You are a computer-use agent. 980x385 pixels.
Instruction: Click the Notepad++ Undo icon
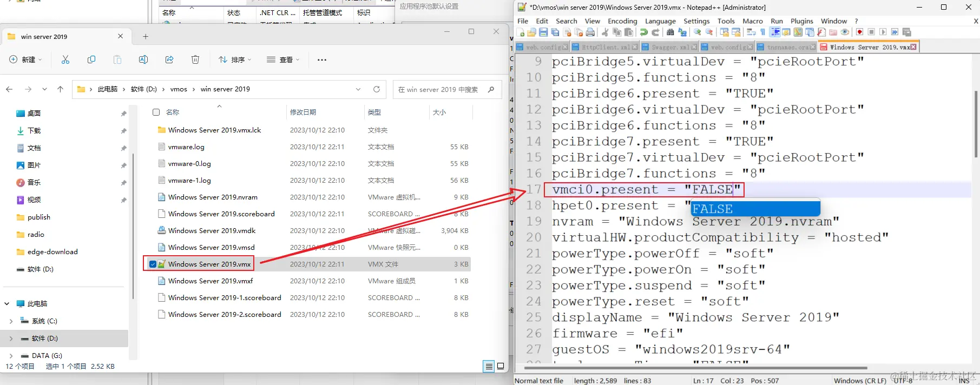643,32
